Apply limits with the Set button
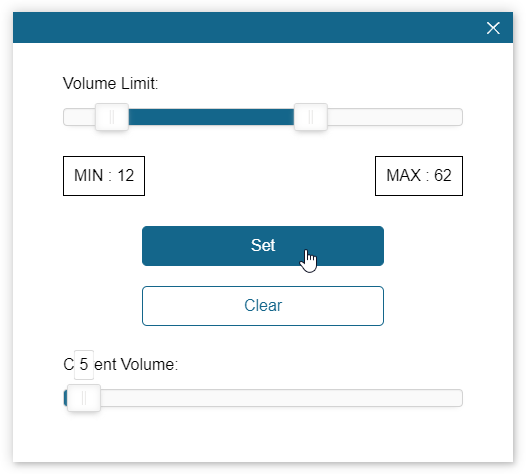The width and height of the screenshot is (528, 474). click(x=263, y=246)
